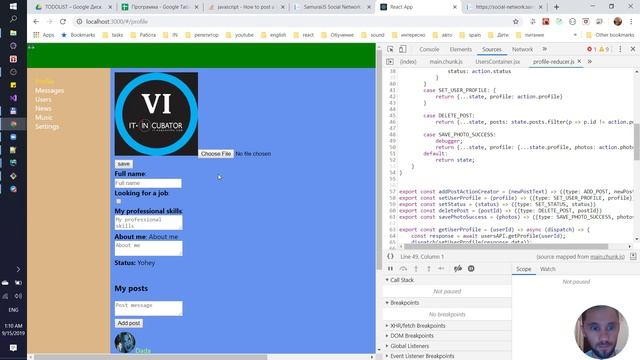Focus the Full name input field
640x360 pixels.
tap(148, 183)
